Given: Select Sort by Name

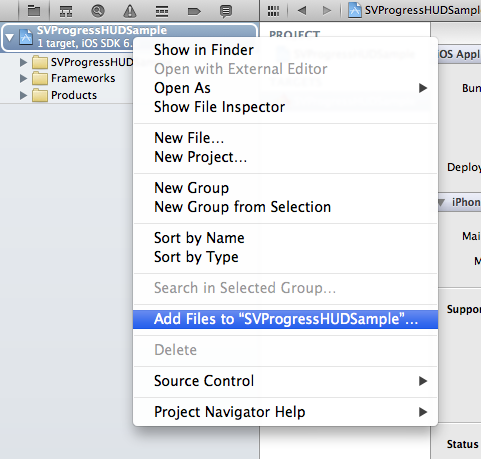Looking at the screenshot, I should click(199, 238).
